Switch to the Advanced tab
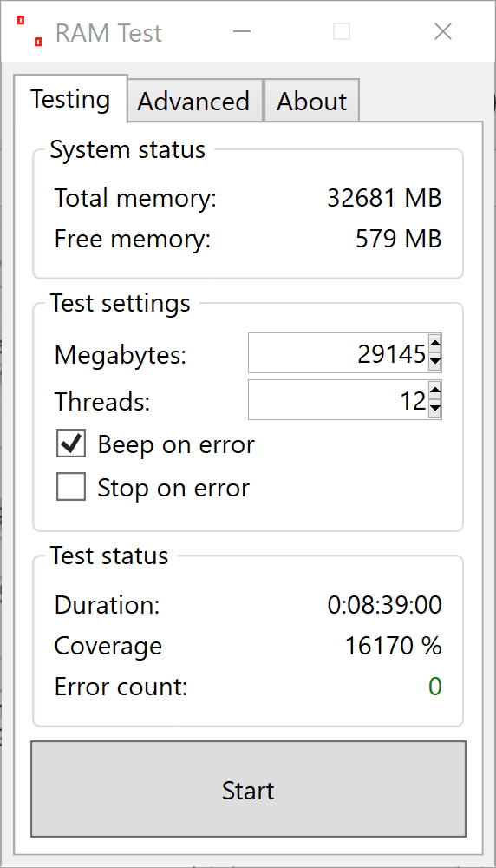Viewport: 496px width, 868px height. pyautogui.click(x=195, y=101)
